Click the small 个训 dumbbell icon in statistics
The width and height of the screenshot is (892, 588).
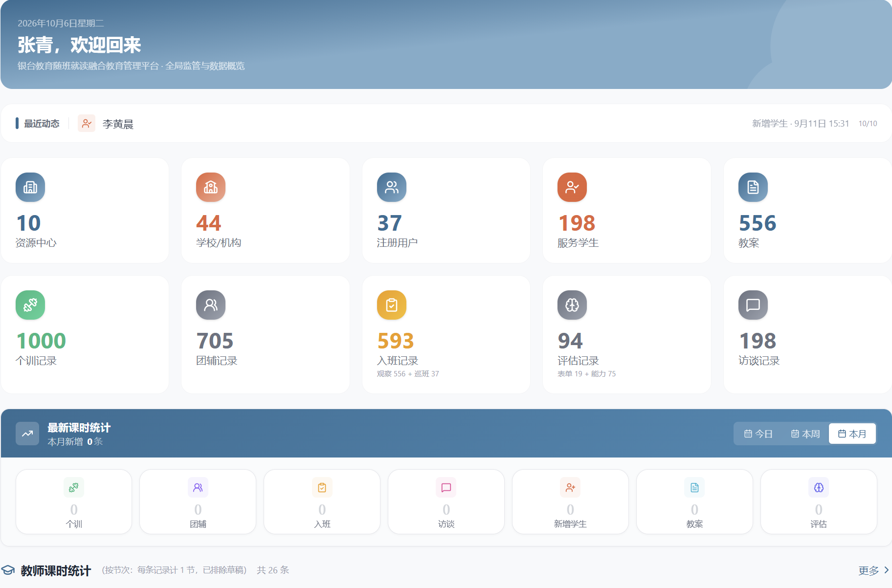tap(74, 487)
